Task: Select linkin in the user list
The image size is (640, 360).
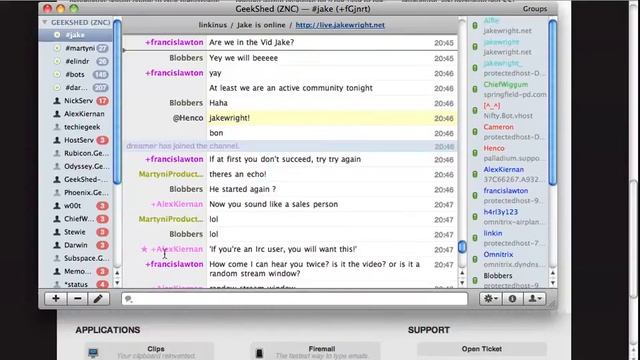Action: [493, 233]
